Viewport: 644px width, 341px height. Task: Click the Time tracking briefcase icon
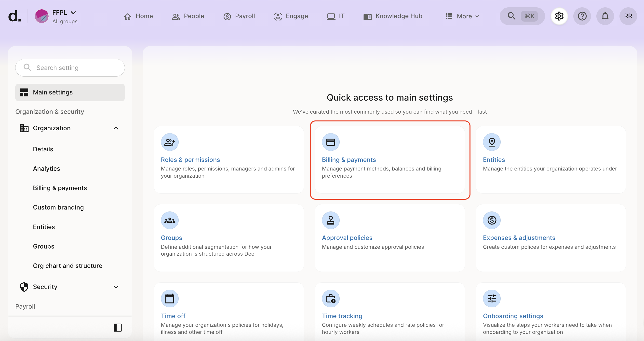(331, 299)
